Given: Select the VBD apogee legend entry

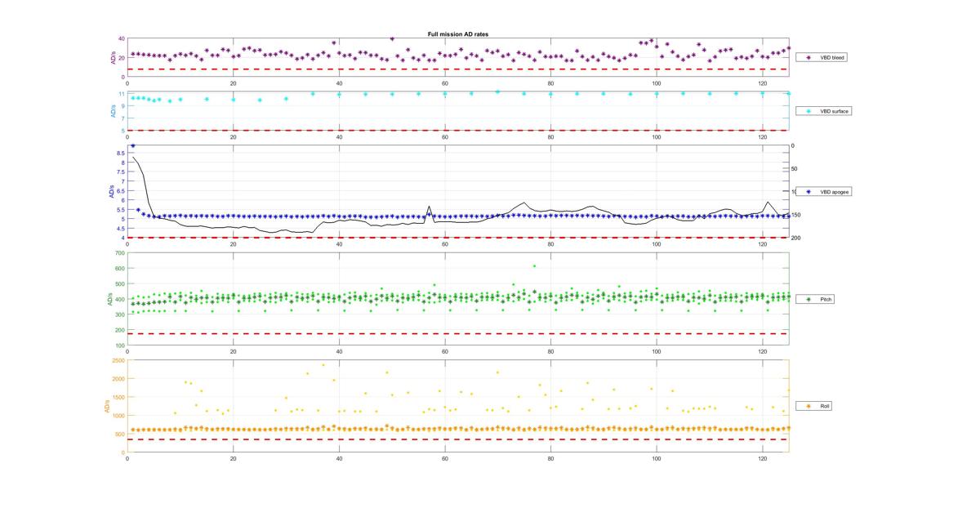Looking at the screenshot, I should pyautogui.click(x=824, y=191).
